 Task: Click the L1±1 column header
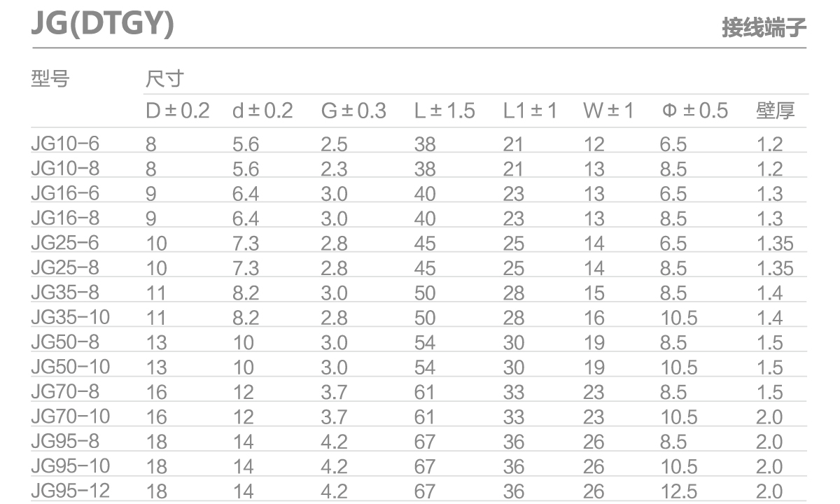(x=530, y=111)
